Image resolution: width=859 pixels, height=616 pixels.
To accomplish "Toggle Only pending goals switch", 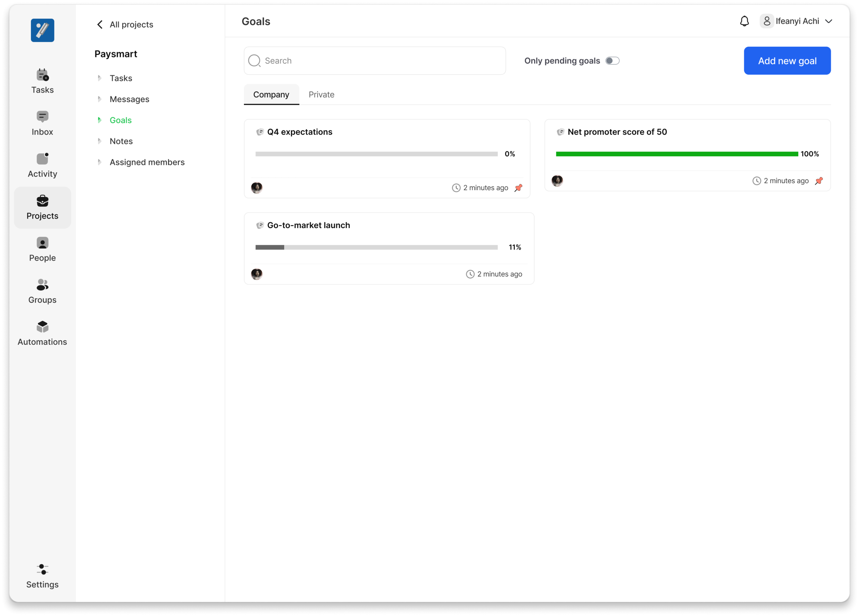I will 612,61.
